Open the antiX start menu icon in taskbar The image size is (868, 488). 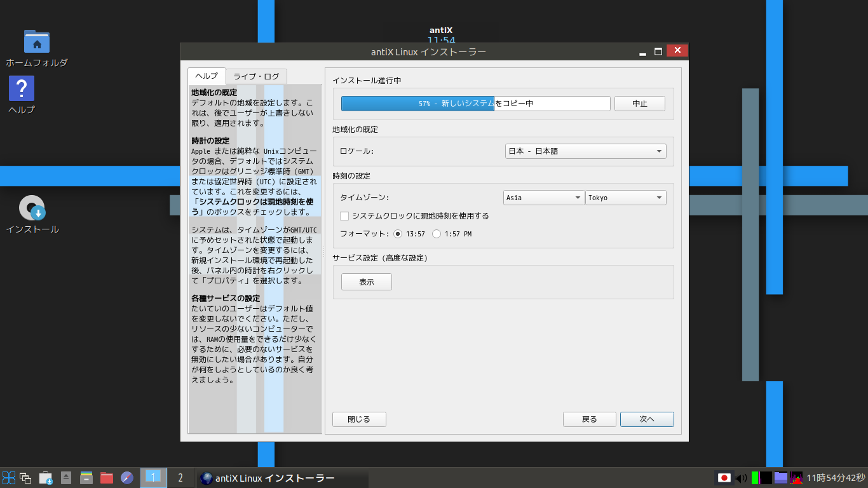9,478
